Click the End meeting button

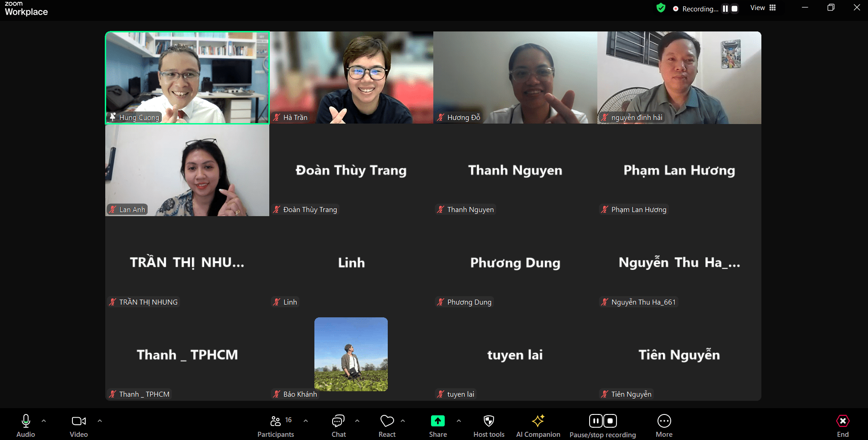[x=842, y=426]
